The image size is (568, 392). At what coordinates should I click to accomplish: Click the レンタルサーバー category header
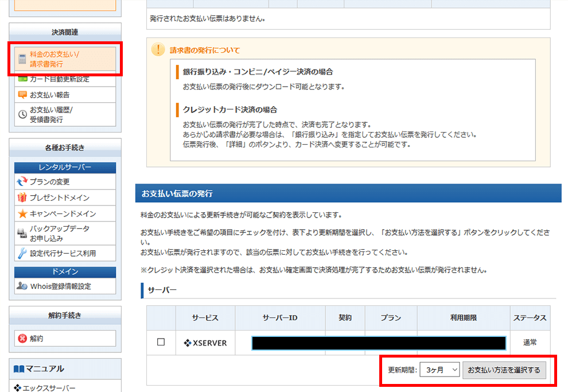65,168
